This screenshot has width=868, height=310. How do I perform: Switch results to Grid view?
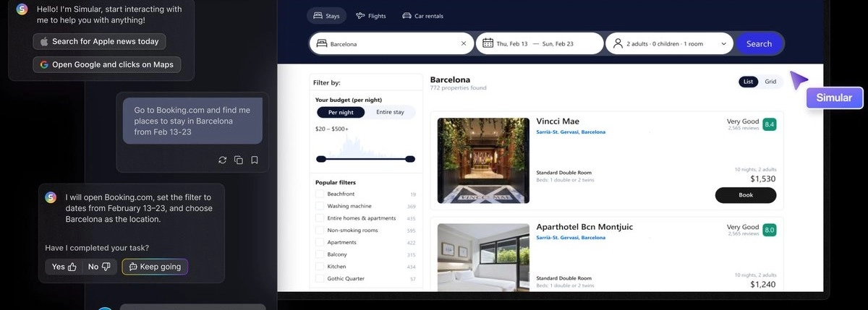(770, 82)
